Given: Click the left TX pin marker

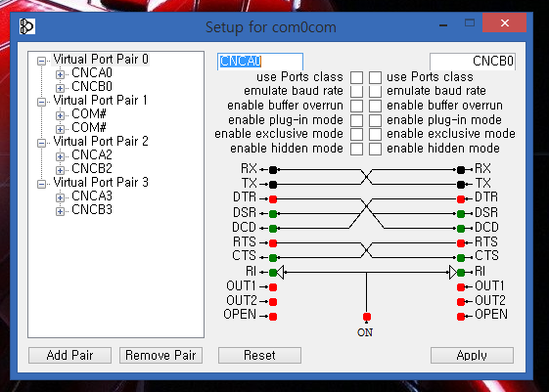Looking at the screenshot, I should point(273,185).
